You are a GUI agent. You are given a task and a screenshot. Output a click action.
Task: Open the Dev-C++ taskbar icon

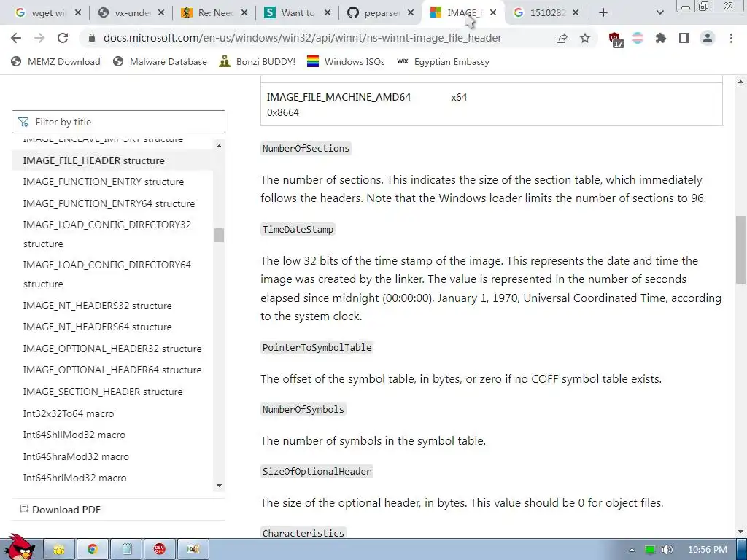point(160,550)
